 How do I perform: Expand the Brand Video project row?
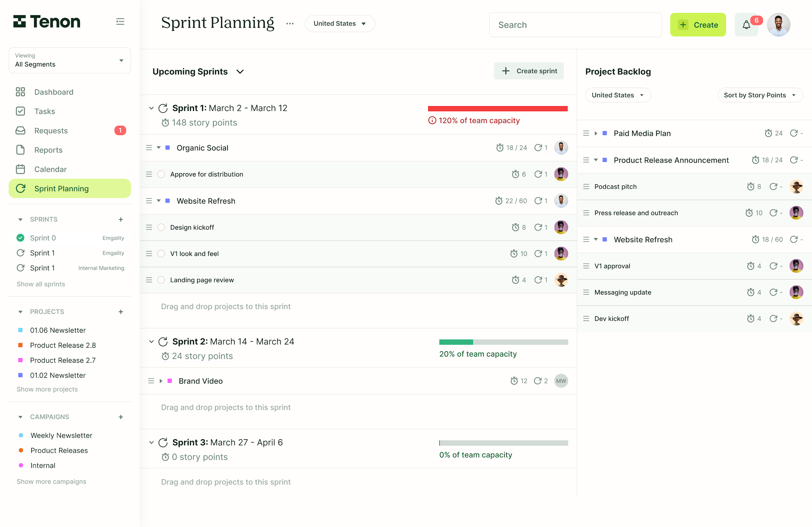click(x=161, y=381)
